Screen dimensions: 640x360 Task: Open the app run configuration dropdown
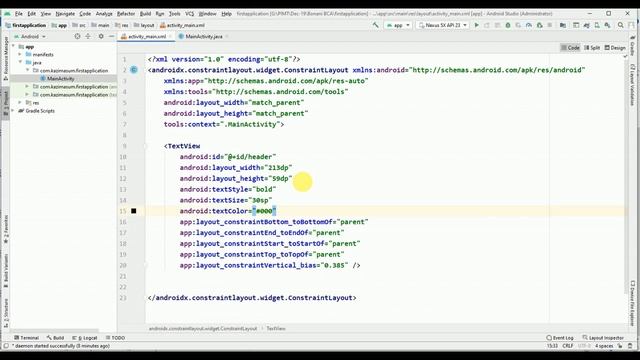398,25
